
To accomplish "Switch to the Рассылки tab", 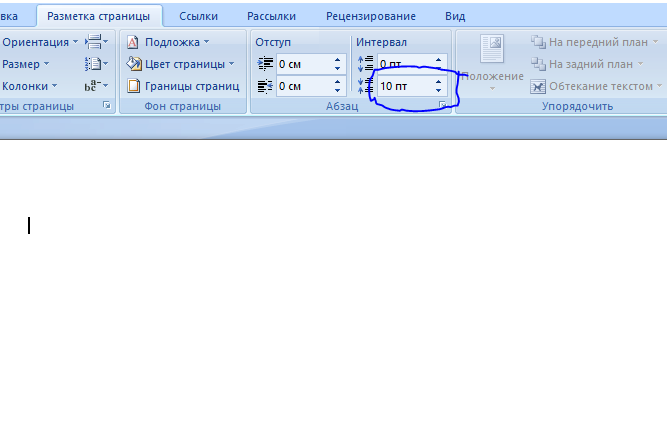I will 272,16.
